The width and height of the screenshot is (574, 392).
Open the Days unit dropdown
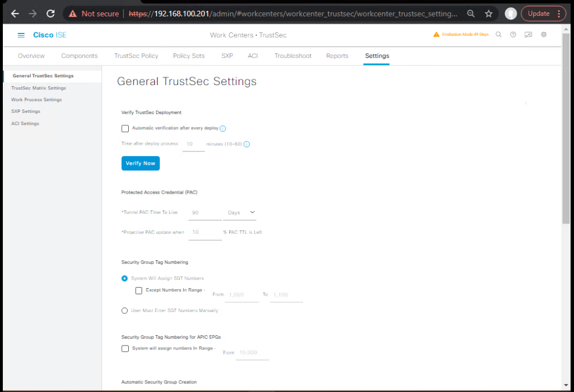240,213
